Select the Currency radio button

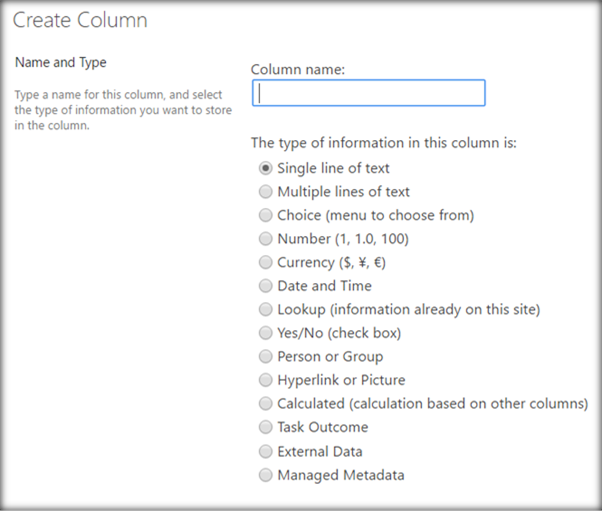coord(265,262)
